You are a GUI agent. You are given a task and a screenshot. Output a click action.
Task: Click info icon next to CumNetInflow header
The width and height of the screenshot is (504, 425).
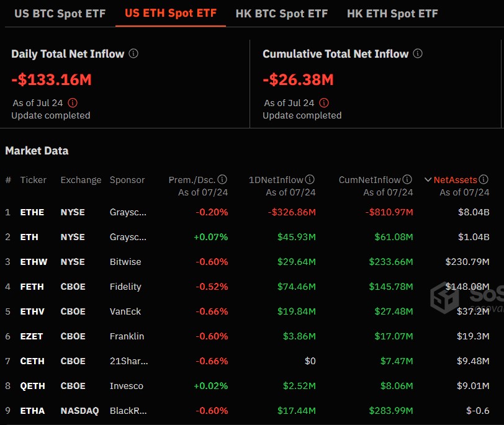click(407, 179)
